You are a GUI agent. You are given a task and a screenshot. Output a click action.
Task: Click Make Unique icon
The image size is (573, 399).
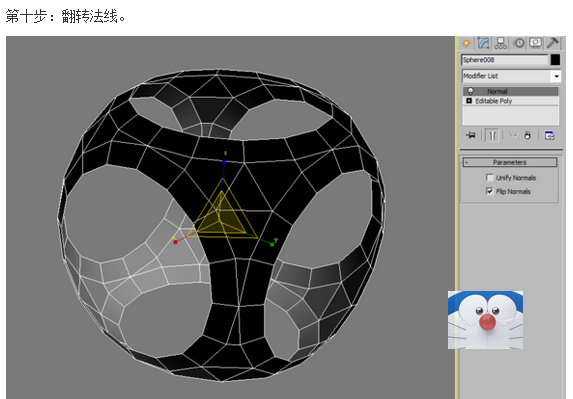513,136
